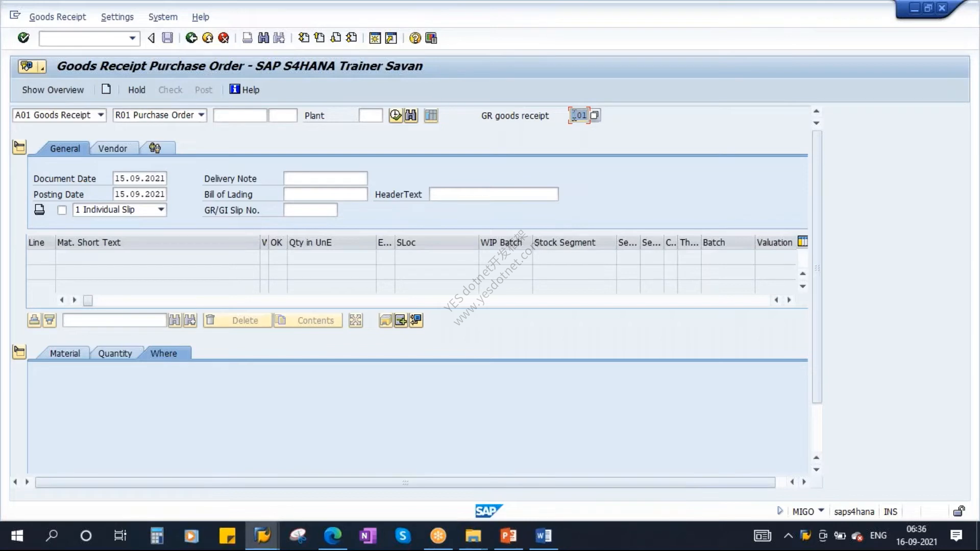Collapse the header data section toggle
The image size is (980, 551).
click(19, 147)
